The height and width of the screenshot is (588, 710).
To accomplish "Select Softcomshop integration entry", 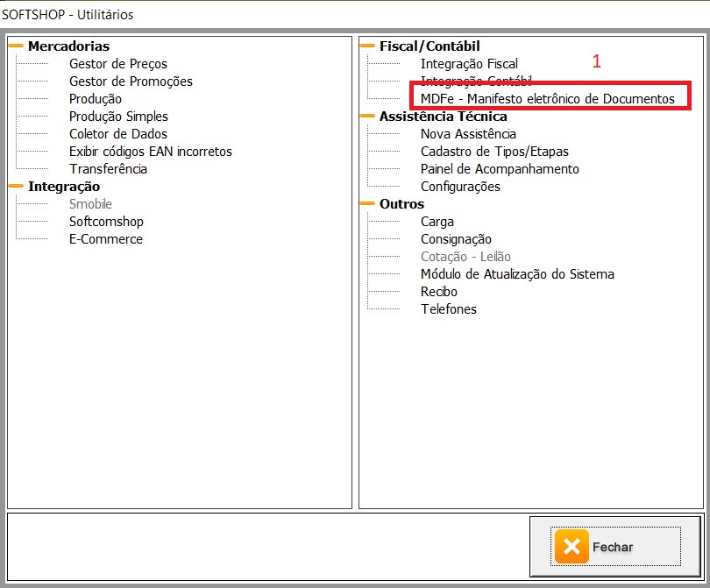I will (x=106, y=222).
